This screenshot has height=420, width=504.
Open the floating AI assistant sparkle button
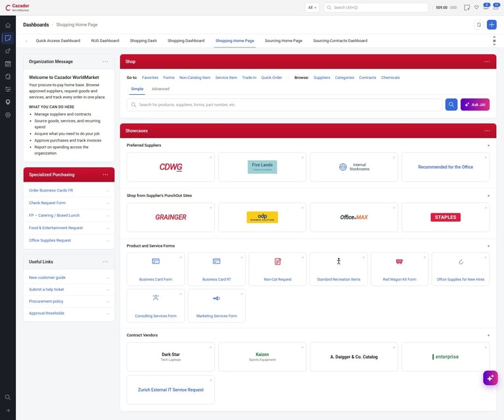(x=490, y=379)
